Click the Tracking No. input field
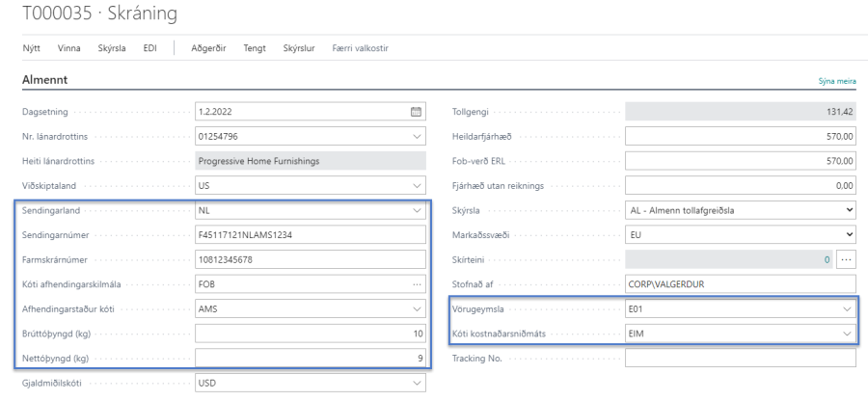Screen dimensions: 868x401 point(739,359)
